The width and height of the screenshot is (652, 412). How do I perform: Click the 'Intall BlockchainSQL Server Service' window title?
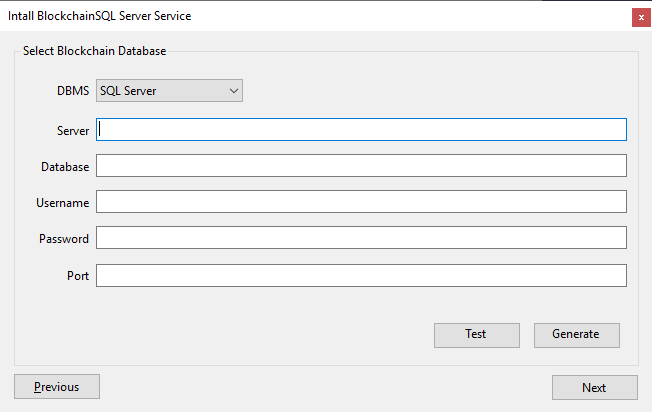(99, 16)
